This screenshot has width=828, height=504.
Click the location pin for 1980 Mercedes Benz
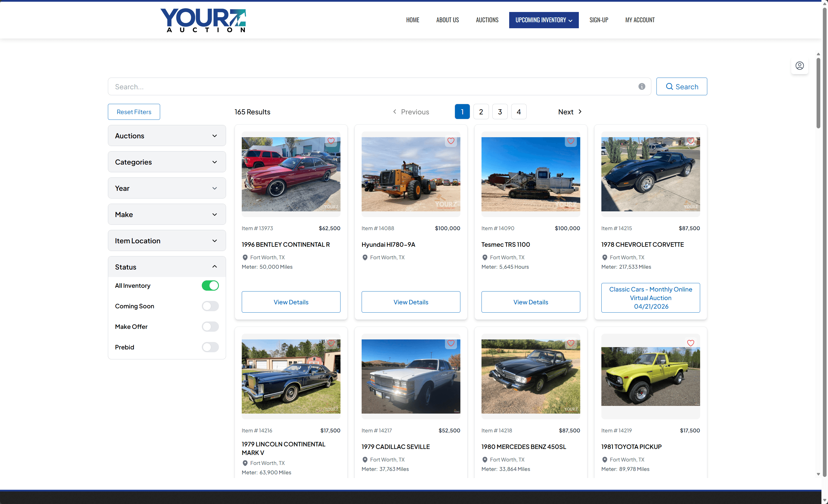(485, 460)
